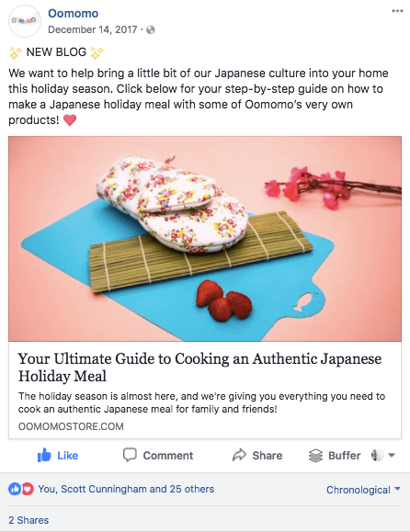
Task: Click the Buffer stacked layers icon
Action: tap(315, 456)
